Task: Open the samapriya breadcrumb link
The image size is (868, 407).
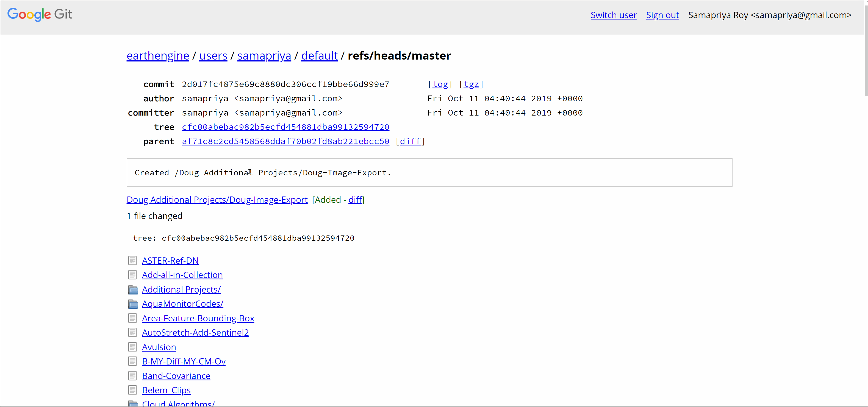Action: (x=264, y=55)
